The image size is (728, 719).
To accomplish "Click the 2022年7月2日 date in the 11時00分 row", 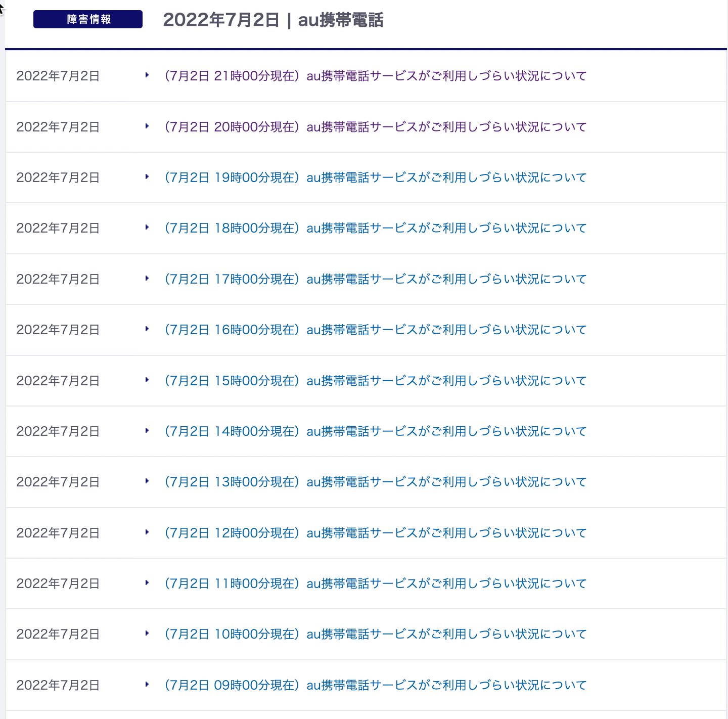I will 58,583.
